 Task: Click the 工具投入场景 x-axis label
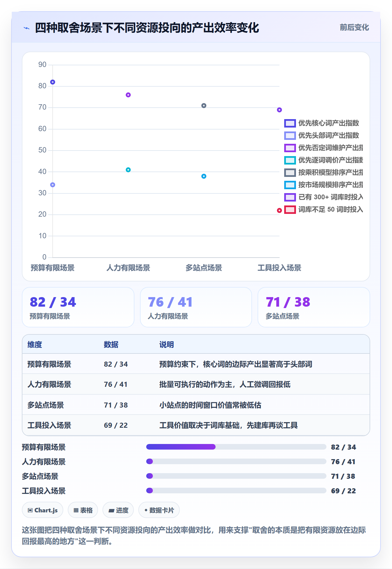pos(279,268)
